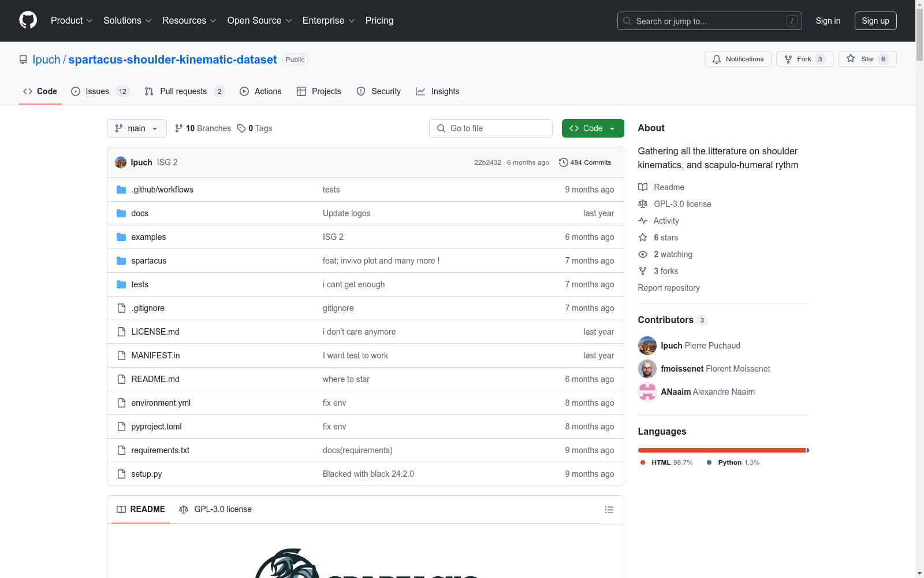924x578 pixels.
Task: Star the repository
Action: coord(867,59)
